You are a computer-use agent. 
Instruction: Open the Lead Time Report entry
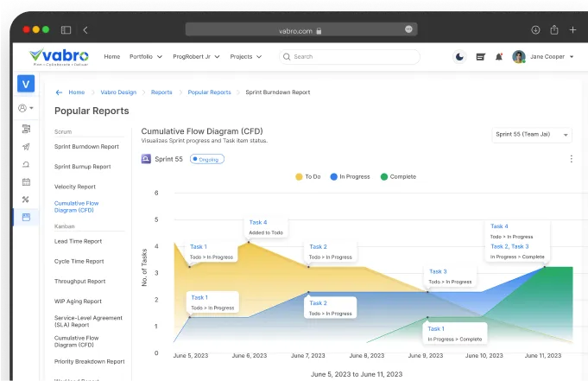pyautogui.click(x=78, y=241)
